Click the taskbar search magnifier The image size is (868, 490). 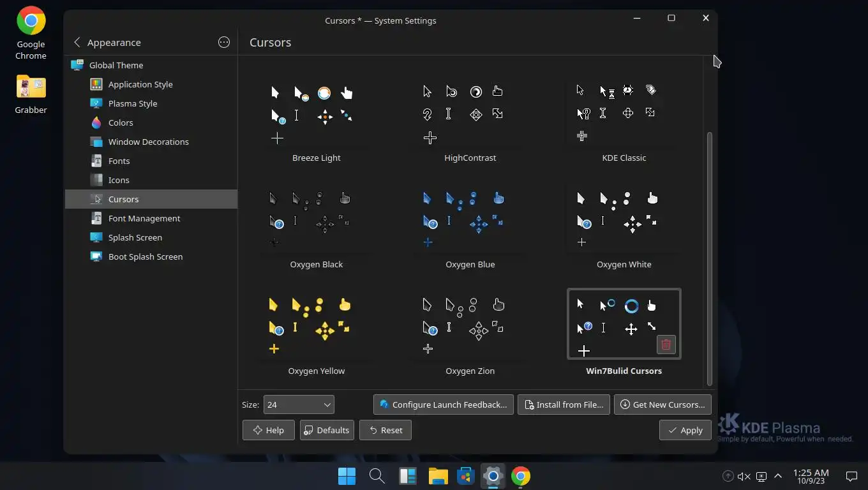(377, 476)
